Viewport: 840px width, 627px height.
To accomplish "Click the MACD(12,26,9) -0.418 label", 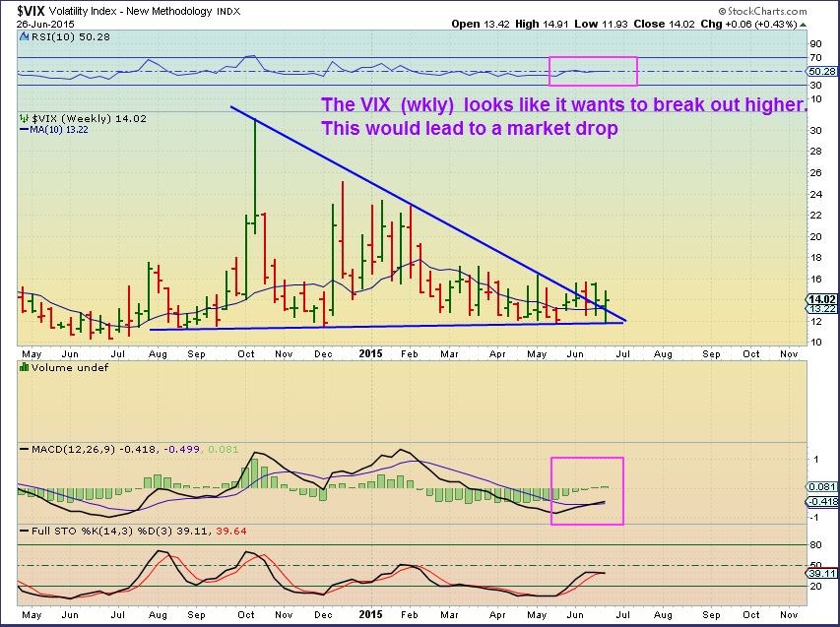I will click(95, 449).
